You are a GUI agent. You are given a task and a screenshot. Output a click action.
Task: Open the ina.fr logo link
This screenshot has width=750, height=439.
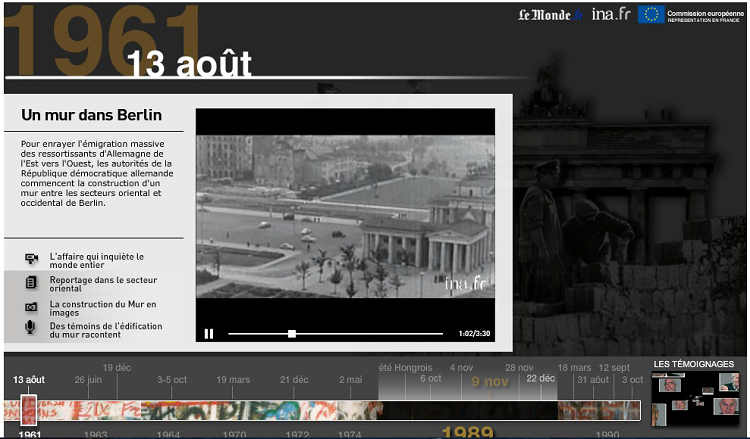point(610,14)
